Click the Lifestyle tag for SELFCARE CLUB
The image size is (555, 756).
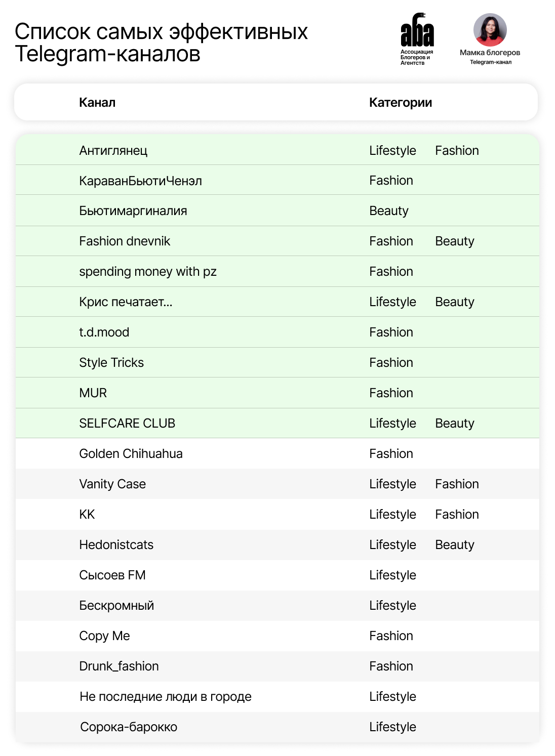pos(392,424)
